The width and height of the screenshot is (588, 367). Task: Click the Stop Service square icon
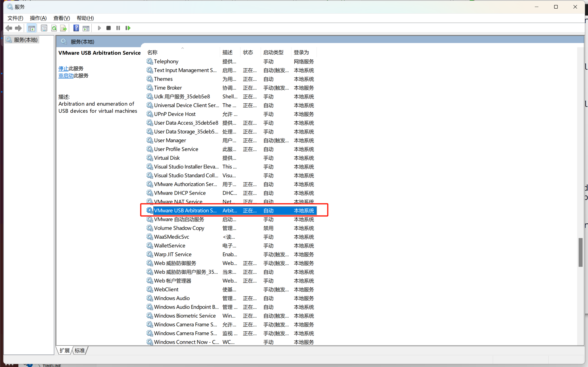coord(109,28)
